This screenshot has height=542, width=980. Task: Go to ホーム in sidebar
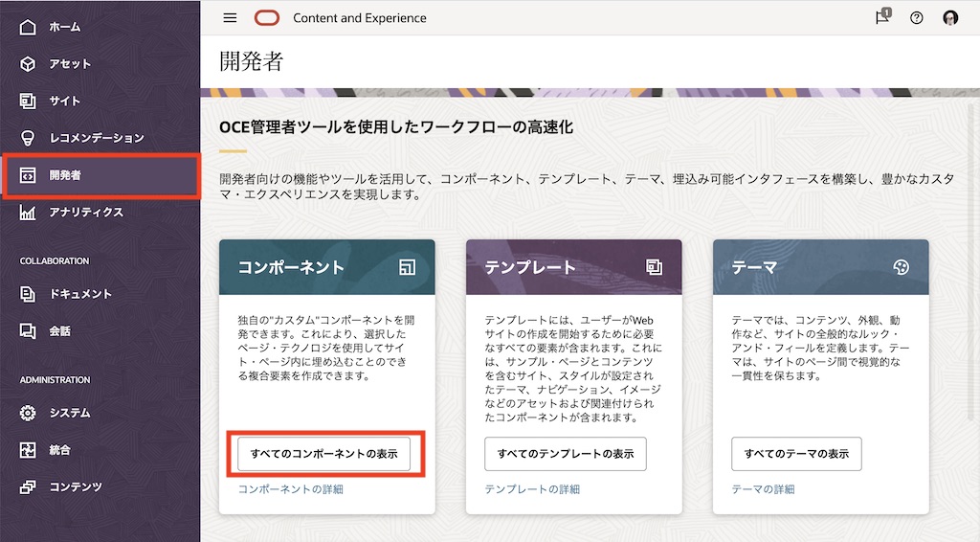(x=65, y=27)
